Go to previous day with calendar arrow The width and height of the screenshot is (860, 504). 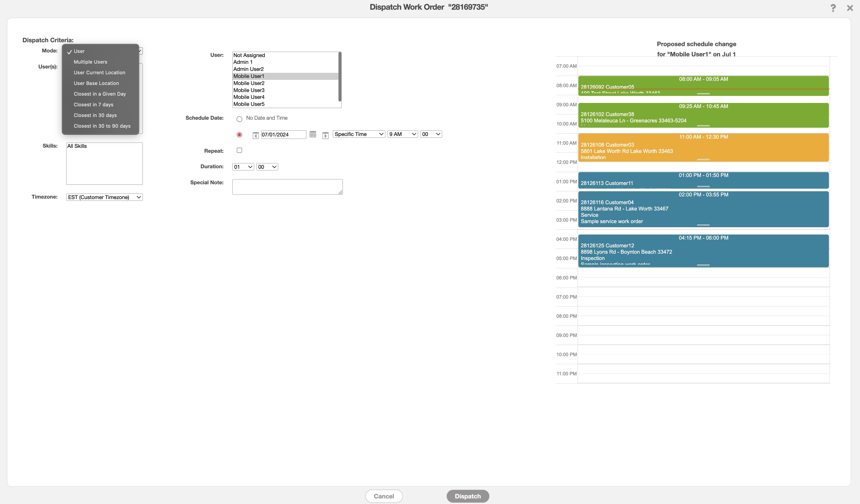coord(255,135)
